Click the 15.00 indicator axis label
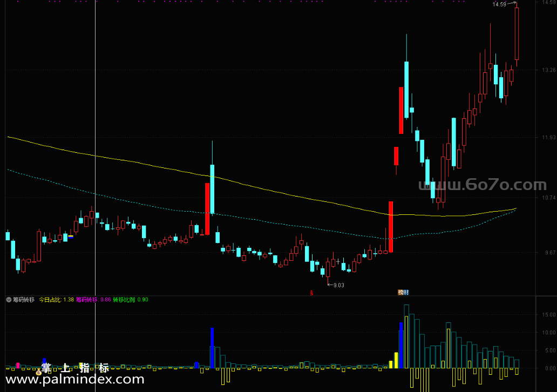The height and width of the screenshot is (392, 557). [x=549, y=315]
